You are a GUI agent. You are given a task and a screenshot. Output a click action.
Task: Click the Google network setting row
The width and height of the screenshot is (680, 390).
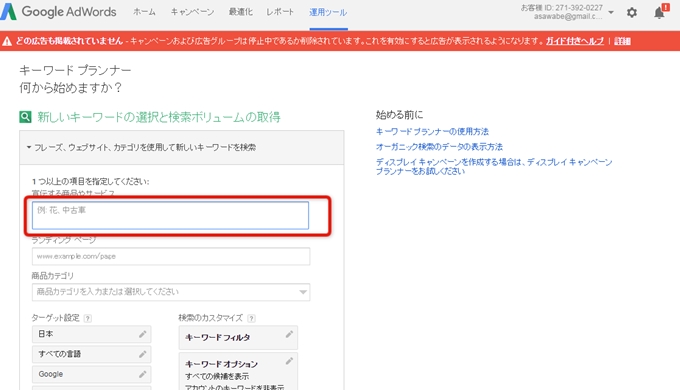(92, 374)
